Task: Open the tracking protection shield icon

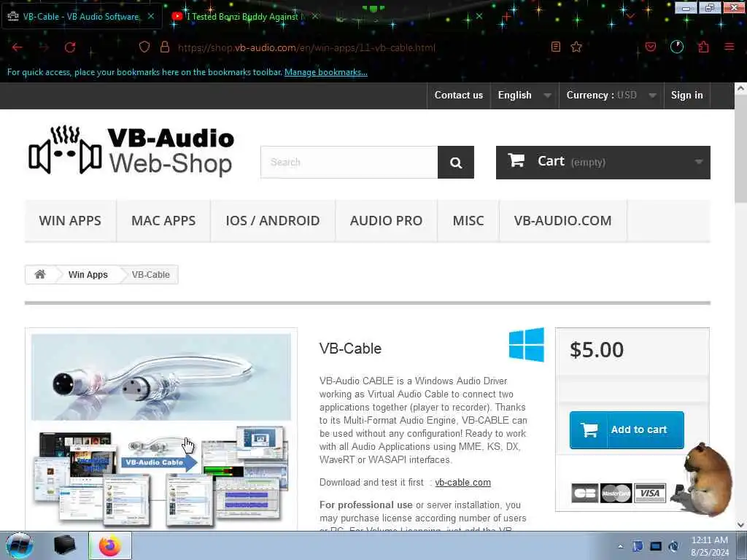Action: 144,47
